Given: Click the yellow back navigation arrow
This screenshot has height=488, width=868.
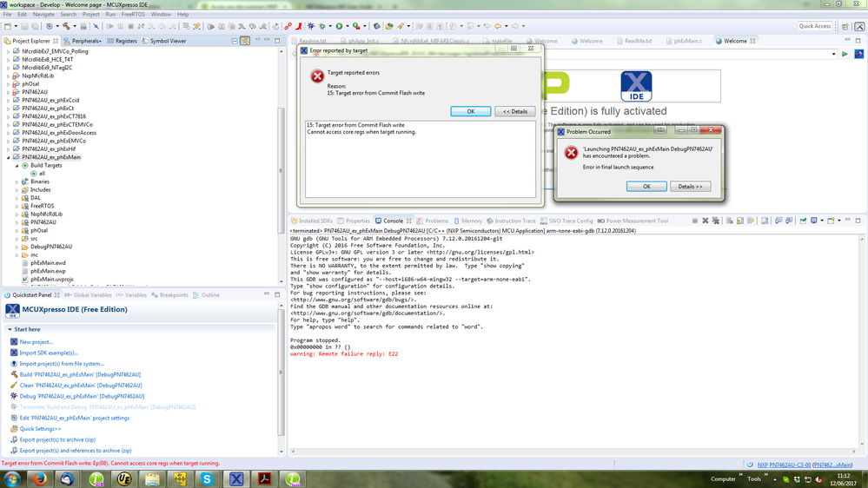Looking at the screenshot, I should tap(498, 26).
